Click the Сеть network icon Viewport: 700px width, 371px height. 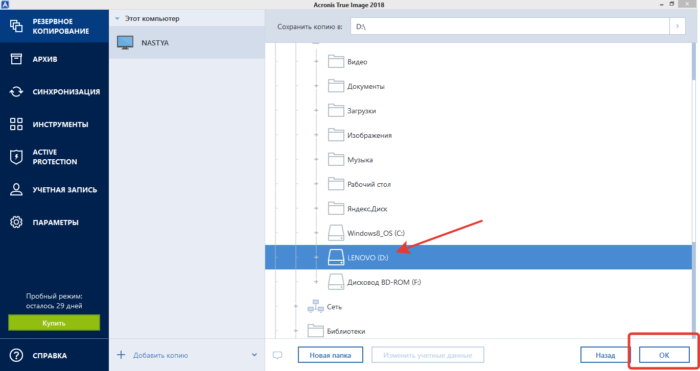316,306
